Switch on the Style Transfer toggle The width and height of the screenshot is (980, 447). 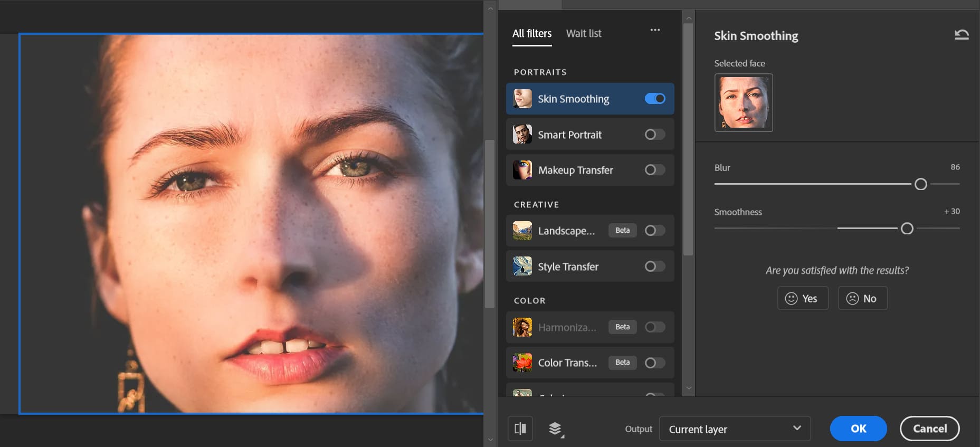(655, 267)
